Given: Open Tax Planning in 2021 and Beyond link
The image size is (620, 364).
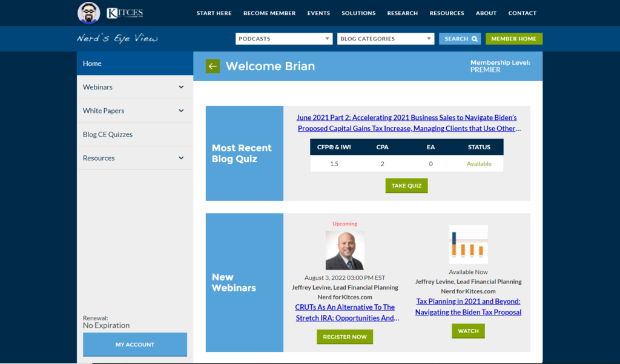Looking at the screenshot, I should pyautogui.click(x=468, y=307).
